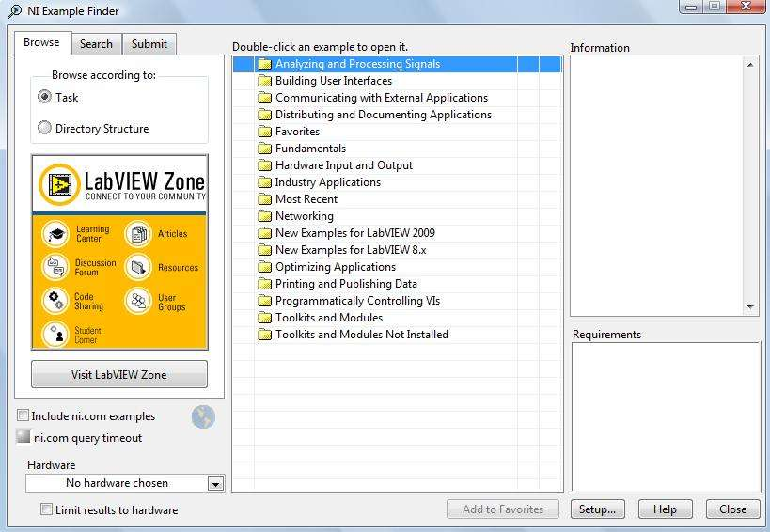770x532 pixels.
Task: Click the User Groups icon
Action: click(x=138, y=302)
